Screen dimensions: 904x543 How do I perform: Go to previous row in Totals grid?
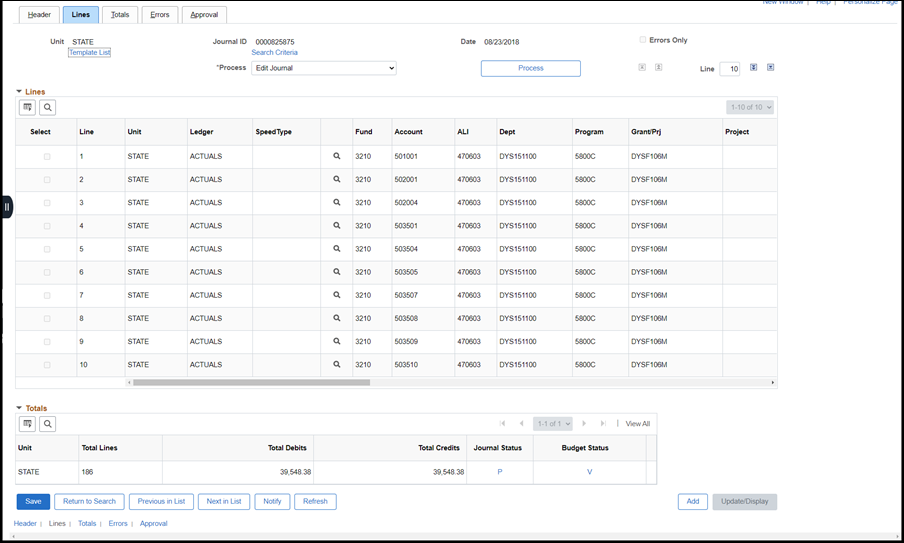(521, 424)
